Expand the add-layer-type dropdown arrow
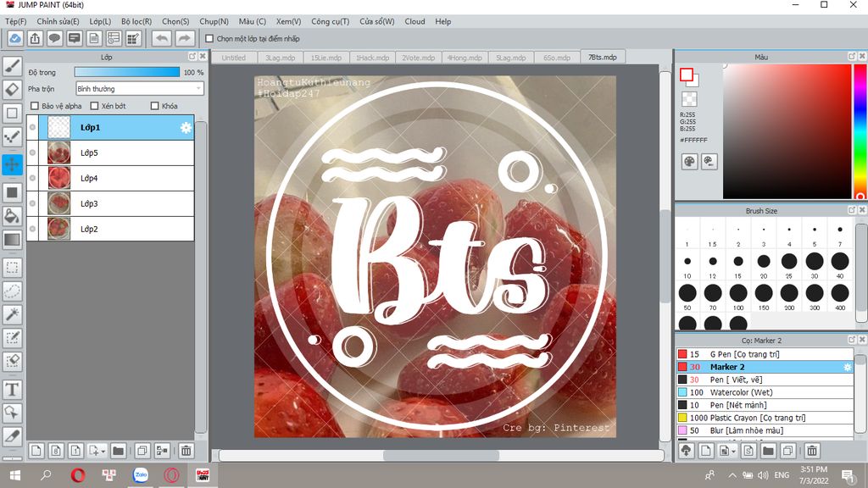 103,452
